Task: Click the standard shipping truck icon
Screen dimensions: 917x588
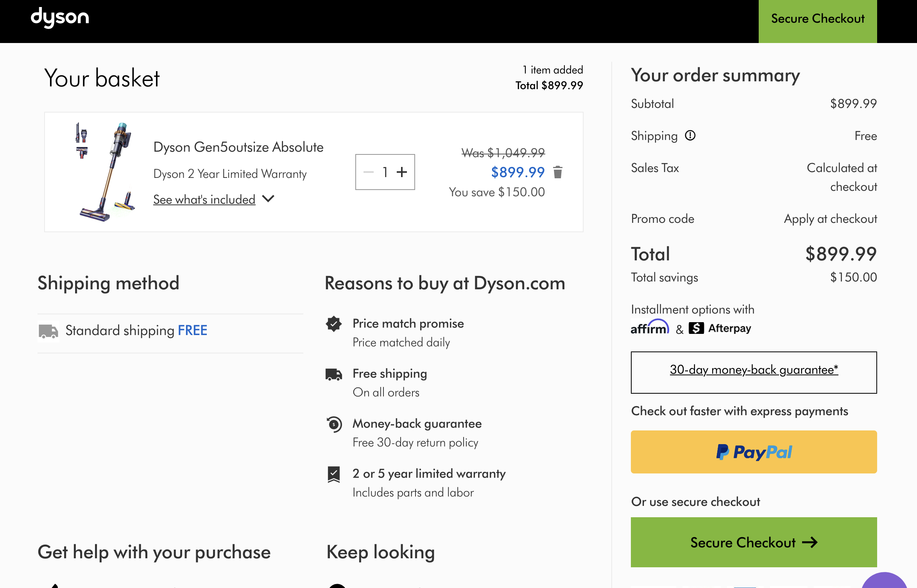Action: (48, 331)
